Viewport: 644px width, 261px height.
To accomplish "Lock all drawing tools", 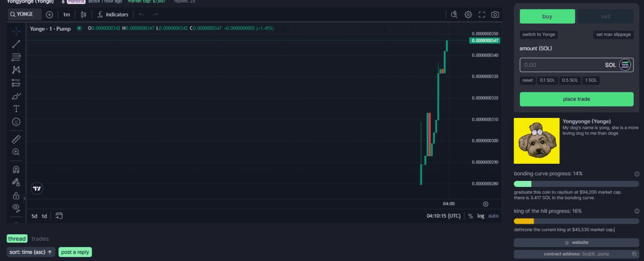I will click(x=16, y=195).
